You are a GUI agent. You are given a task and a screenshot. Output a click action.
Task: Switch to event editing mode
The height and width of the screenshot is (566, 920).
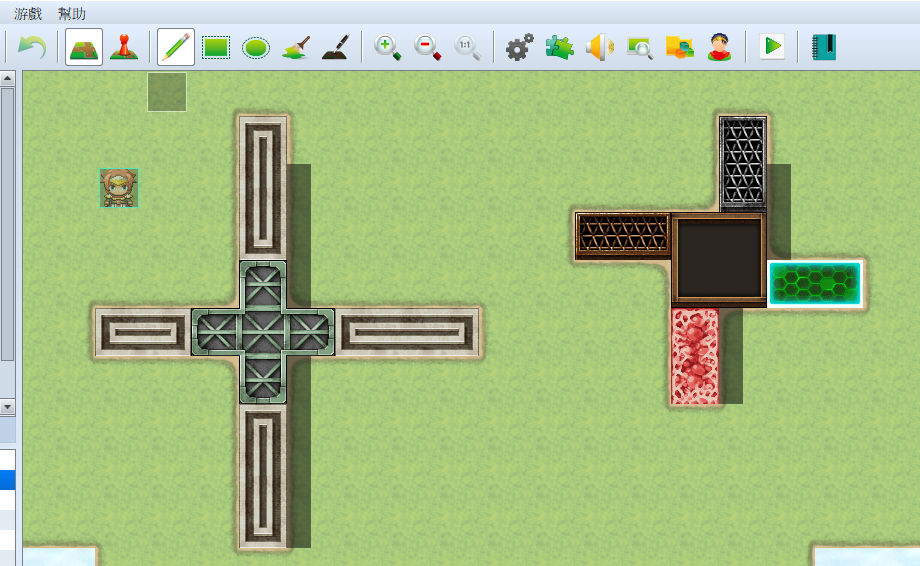124,47
